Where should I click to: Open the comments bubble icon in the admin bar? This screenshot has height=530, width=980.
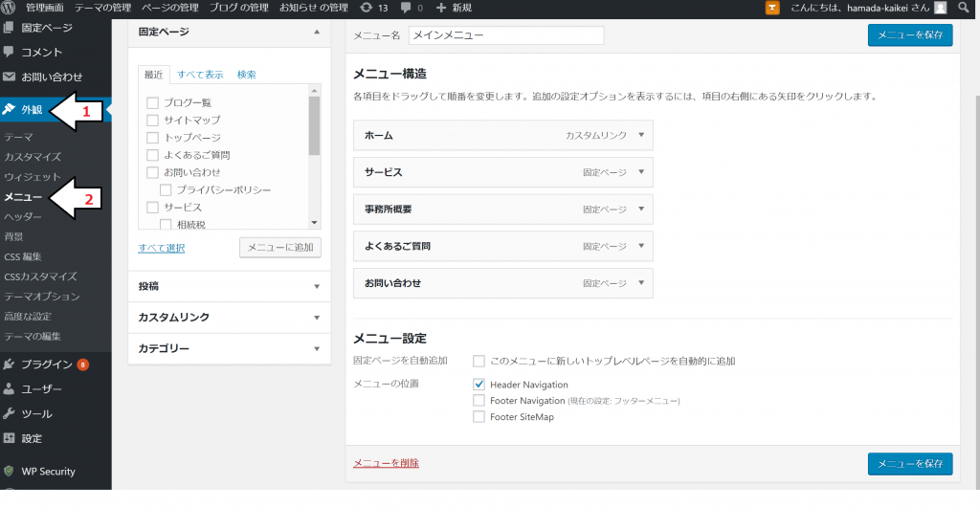click(x=406, y=8)
